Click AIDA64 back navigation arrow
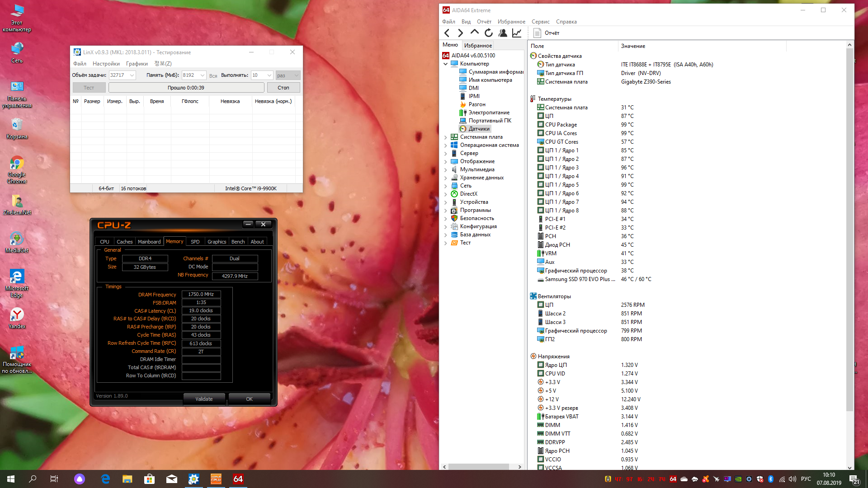868x488 pixels. 447,33
